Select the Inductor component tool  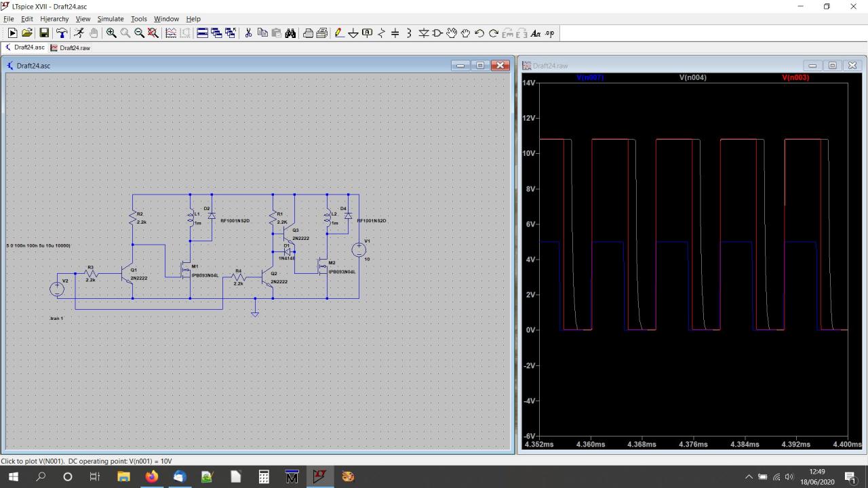[409, 33]
